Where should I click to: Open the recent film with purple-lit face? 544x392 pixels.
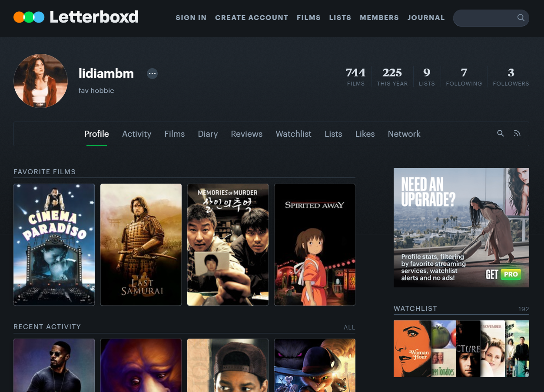141,365
